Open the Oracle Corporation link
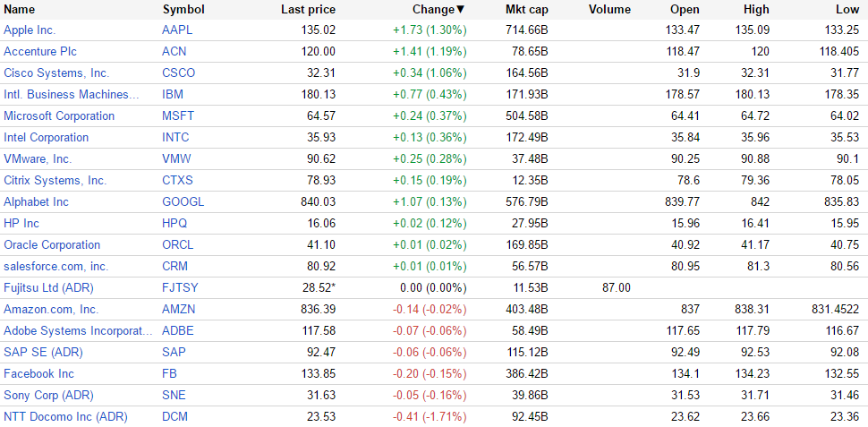Screen dimensions: 868x427 coord(52,245)
